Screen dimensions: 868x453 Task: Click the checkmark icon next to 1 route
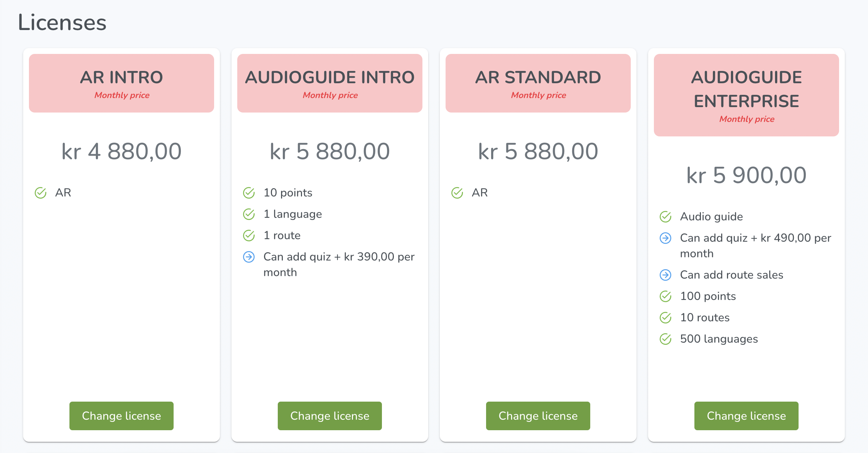click(249, 236)
